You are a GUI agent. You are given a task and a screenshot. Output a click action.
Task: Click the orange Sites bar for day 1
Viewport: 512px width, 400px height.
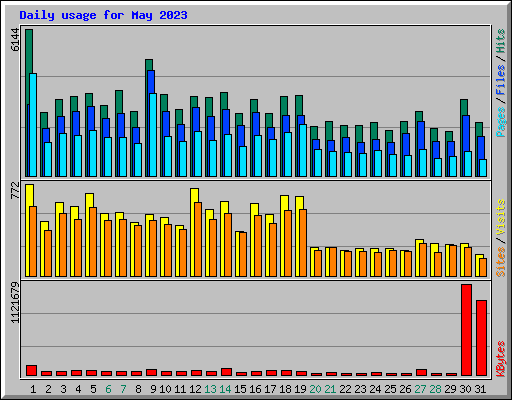33,241
